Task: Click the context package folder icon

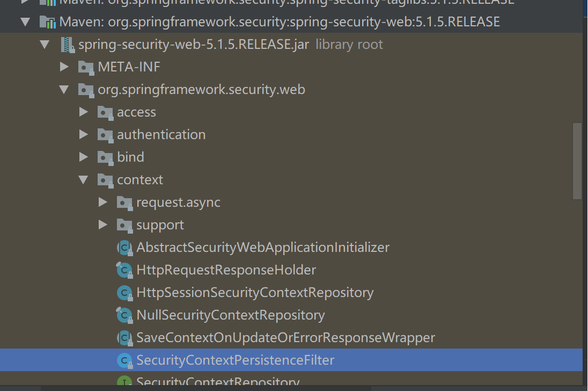Action: pyautogui.click(x=105, y=180)
